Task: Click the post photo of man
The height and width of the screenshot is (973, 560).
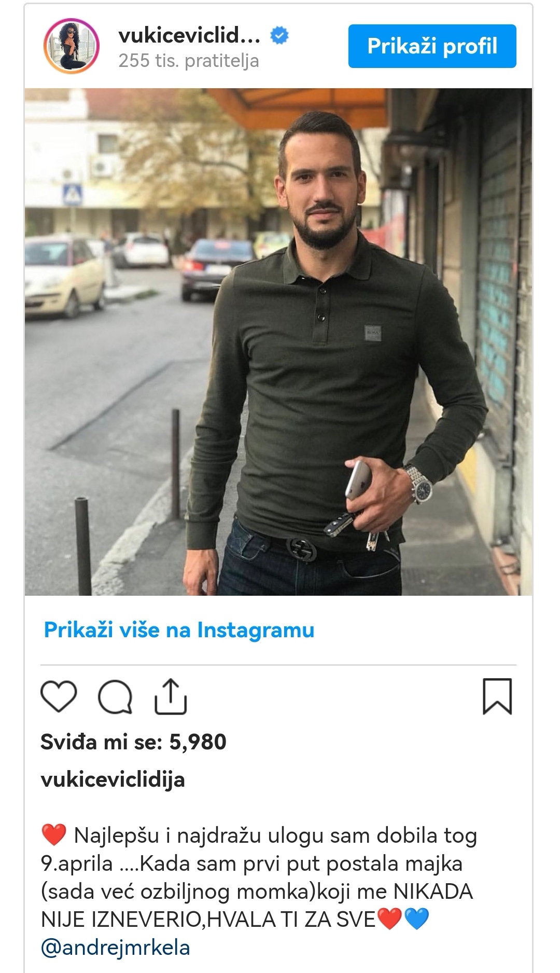Action: pos(278,341)
